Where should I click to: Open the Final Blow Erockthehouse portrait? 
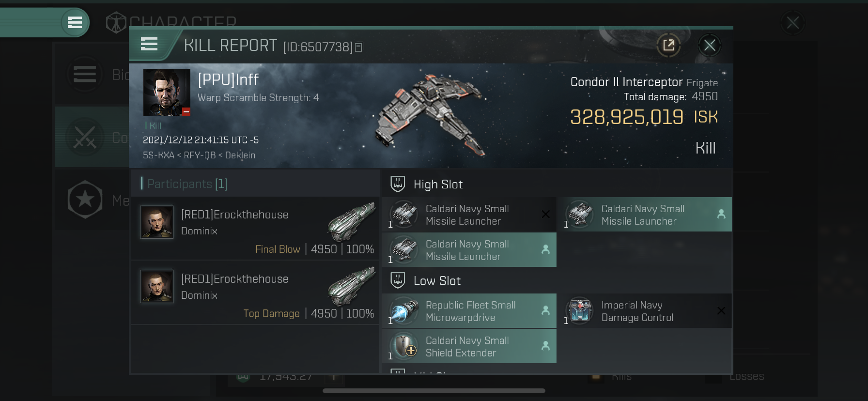[x=156, y=222]
